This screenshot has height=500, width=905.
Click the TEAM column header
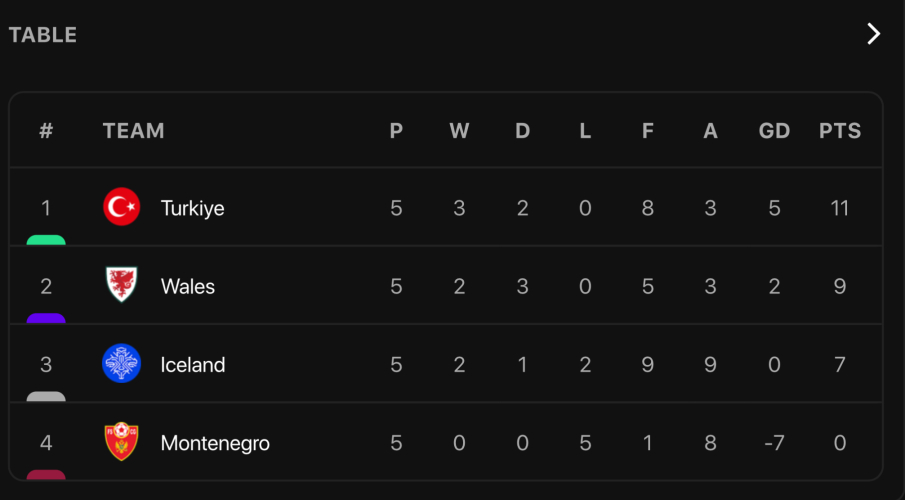133,131
